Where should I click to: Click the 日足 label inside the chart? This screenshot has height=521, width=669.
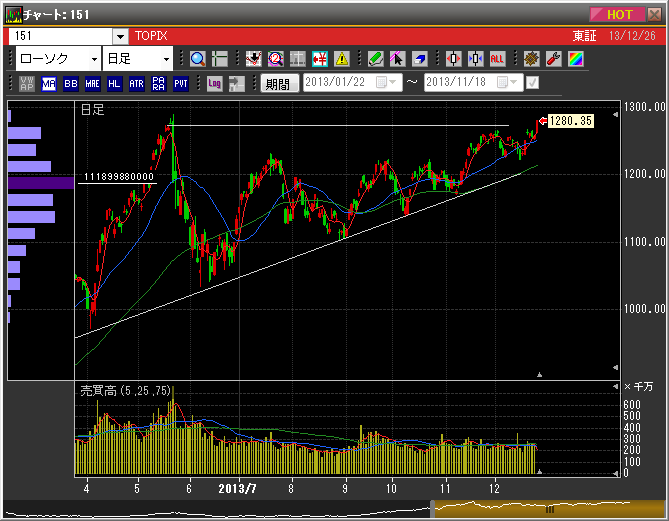(x=93, y=110)
